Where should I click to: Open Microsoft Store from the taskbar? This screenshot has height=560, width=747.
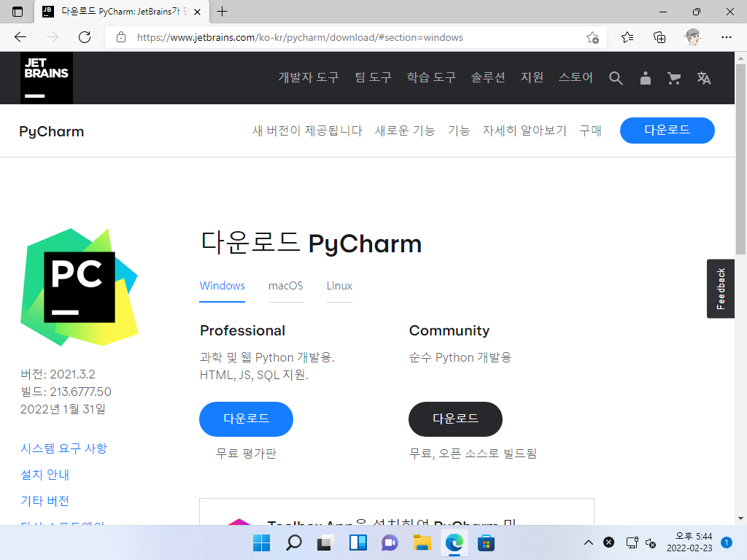tap(486, 542)
